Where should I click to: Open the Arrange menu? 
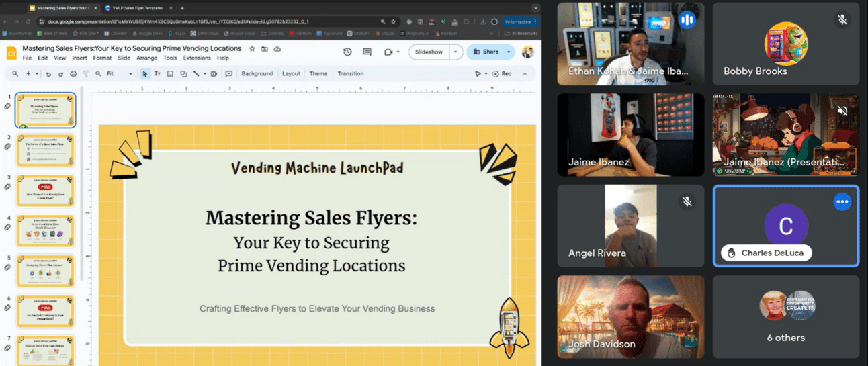[x=146, y=58]
